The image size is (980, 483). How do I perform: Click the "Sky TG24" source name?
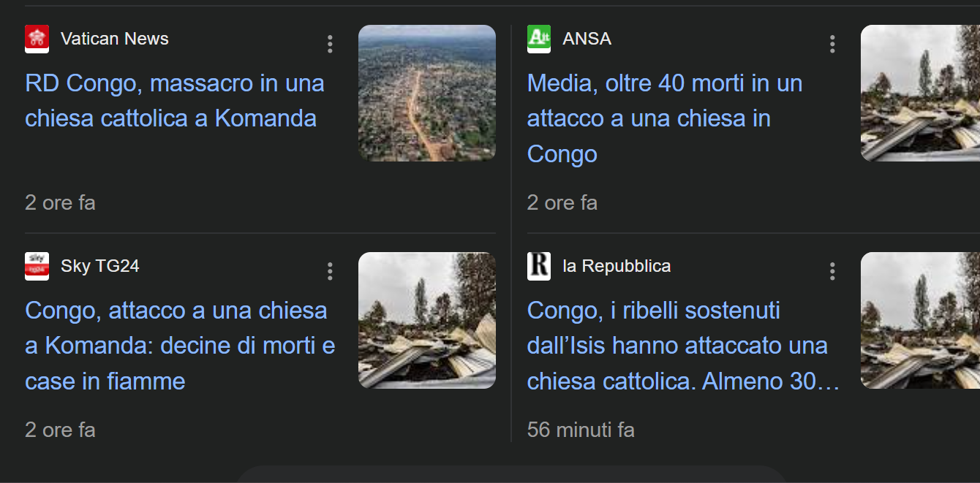tap(99, 266)
